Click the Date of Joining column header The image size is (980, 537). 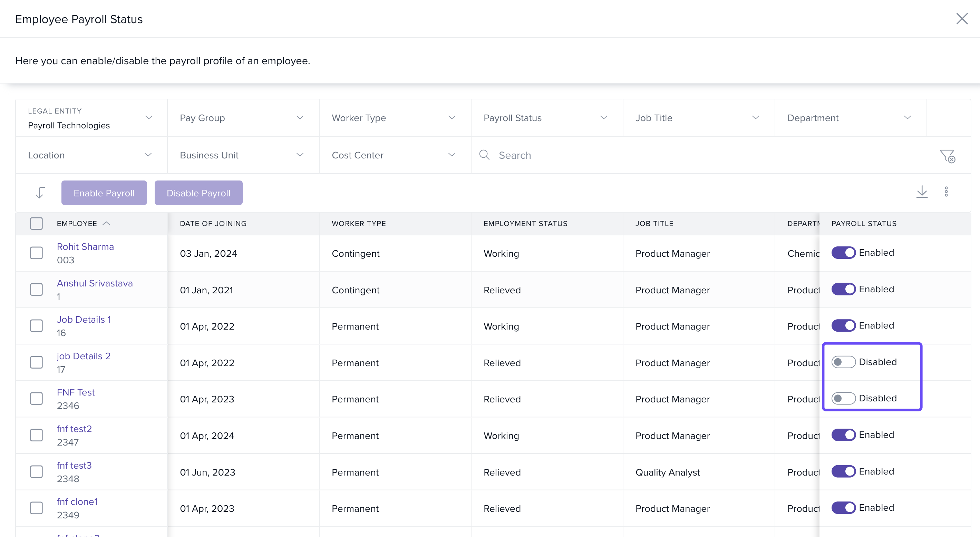pyautogui.click(x=213, y=224)
